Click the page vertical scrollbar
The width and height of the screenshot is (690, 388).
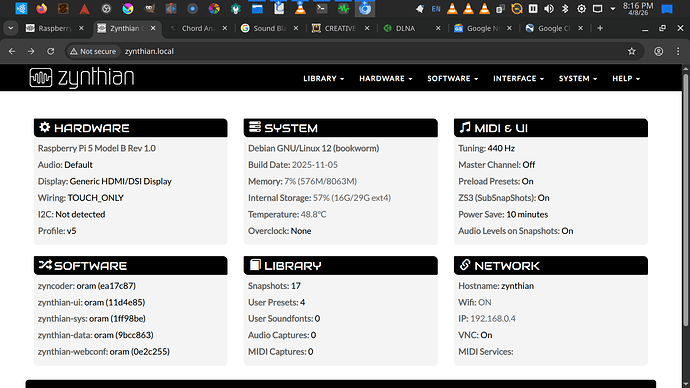(686, 200)
